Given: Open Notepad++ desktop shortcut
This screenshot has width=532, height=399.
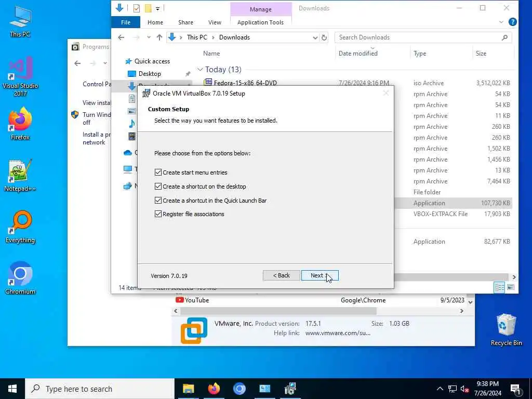Looking at the screenshot, I should (20, 176).
